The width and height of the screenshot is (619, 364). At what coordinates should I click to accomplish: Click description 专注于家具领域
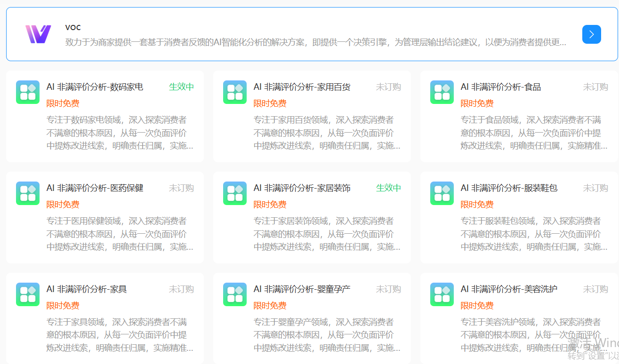120,335
